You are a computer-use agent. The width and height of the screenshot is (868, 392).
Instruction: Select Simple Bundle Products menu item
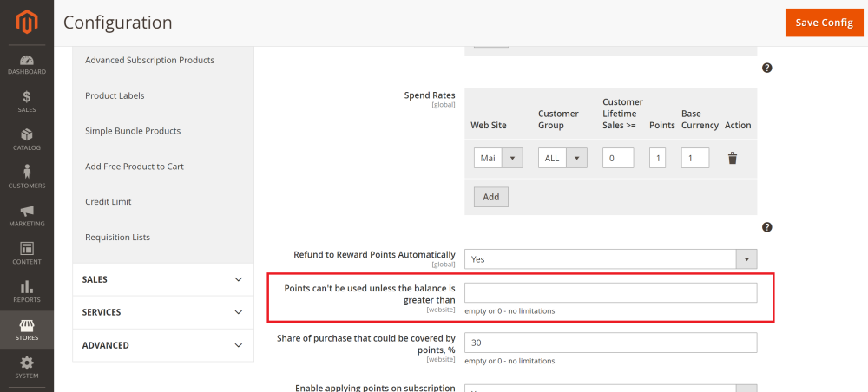tap(133, 131)
